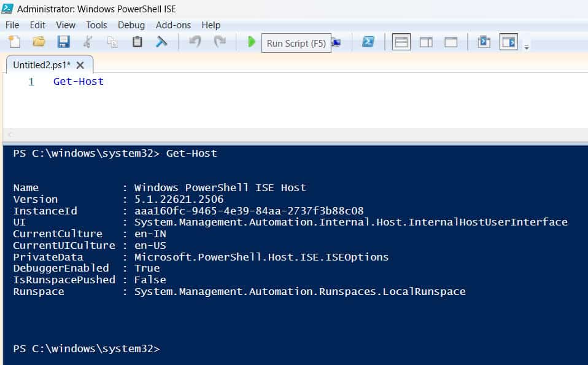This screenshot has width=588, height=365.
Task: Click the CurrentUICulture value en-US
Action: [x=150, y=245]
